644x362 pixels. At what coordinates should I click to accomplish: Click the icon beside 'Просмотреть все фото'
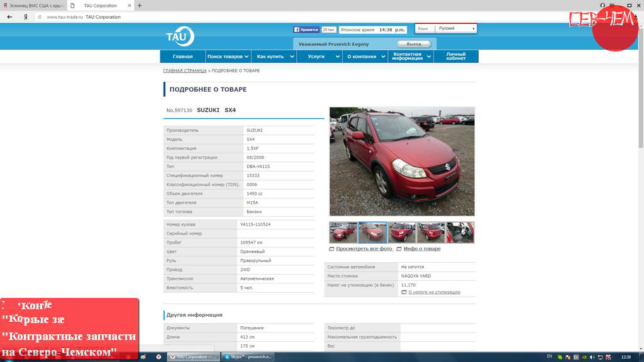click(x=331, y=249)
